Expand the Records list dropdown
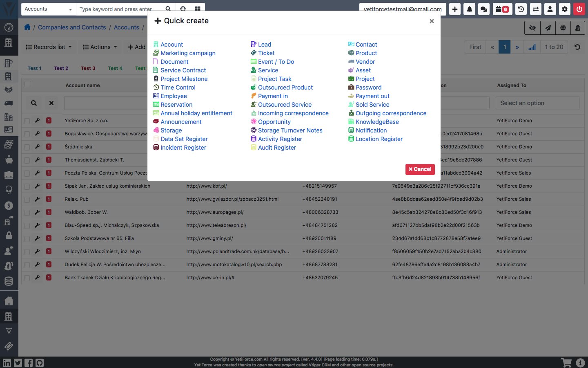This screenshot has width=588, height=368. pyautogui.click(x=49, y=47)
